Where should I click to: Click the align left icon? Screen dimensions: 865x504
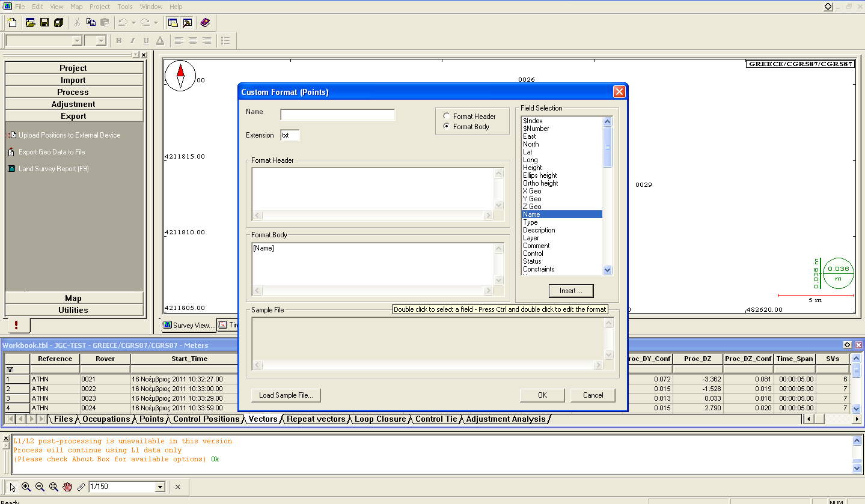(x=179, y=41)
